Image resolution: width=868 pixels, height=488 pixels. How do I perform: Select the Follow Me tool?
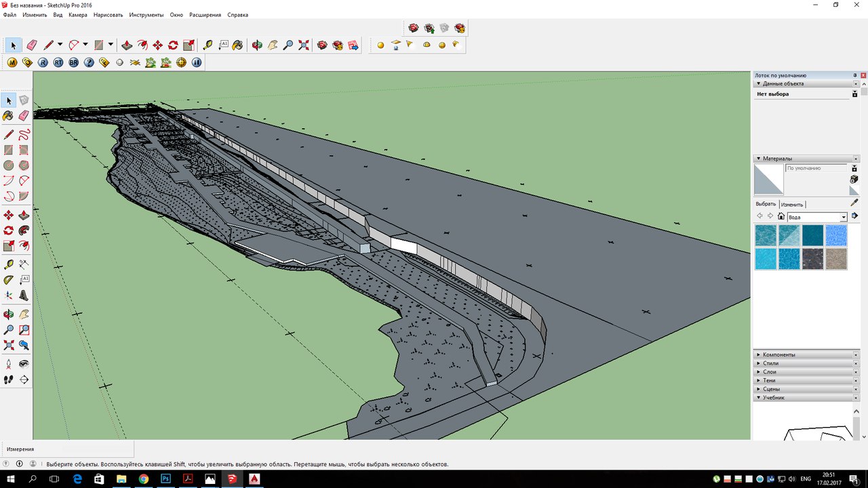point(24,230)
